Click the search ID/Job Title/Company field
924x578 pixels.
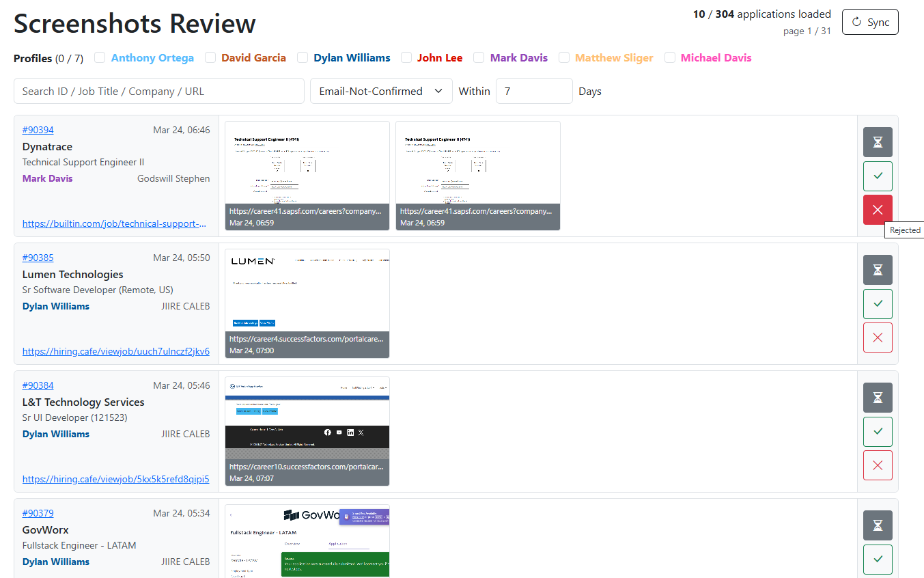(158, 90)
